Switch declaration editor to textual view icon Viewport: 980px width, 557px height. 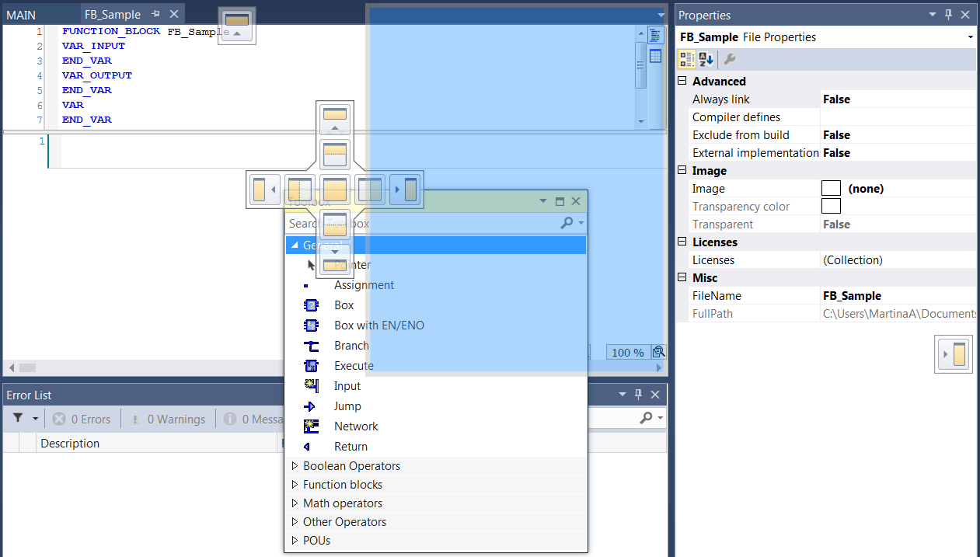pyautogui.click(x=655, y=35)
